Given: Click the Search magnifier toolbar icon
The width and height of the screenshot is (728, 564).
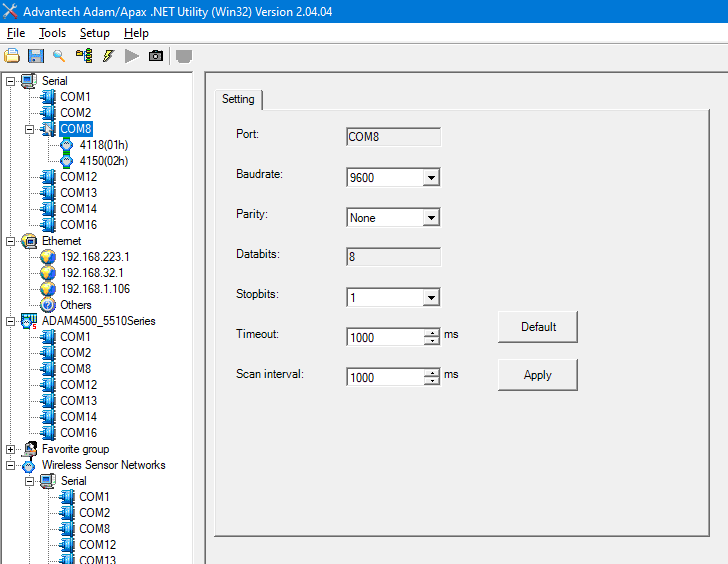Looking at the screenshot, I should 59,56.
